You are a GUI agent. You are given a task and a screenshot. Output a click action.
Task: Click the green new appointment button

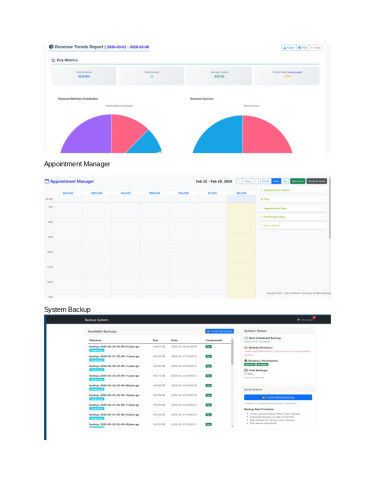[298, 181]
